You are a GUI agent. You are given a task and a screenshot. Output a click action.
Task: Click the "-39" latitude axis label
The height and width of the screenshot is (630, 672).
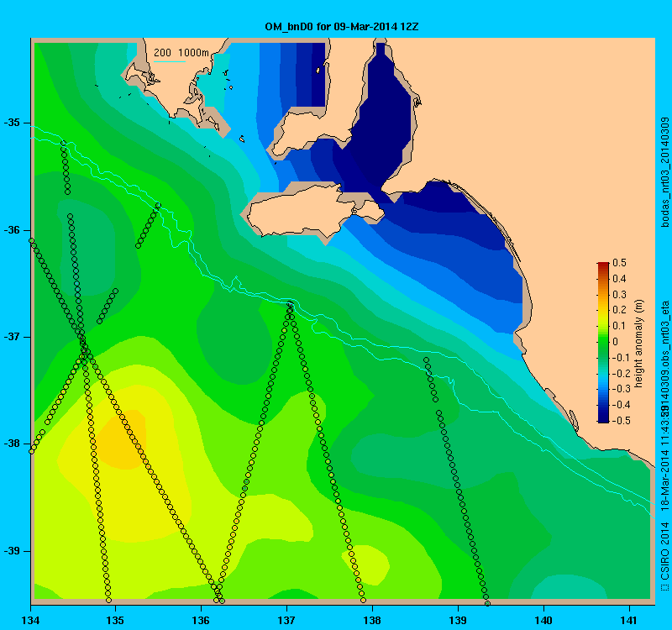[x=12, y=551]
